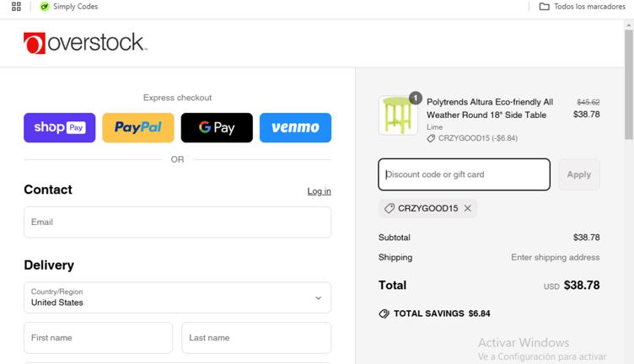Click the Apply discount button
The height and width of the screenshot is (364, 634).
[579, 174]
